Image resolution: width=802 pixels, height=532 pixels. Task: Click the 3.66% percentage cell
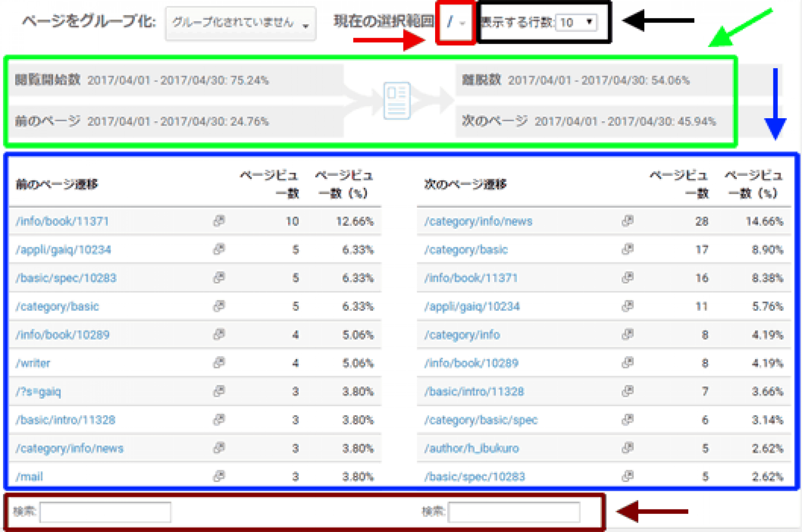tap(767, 392)
